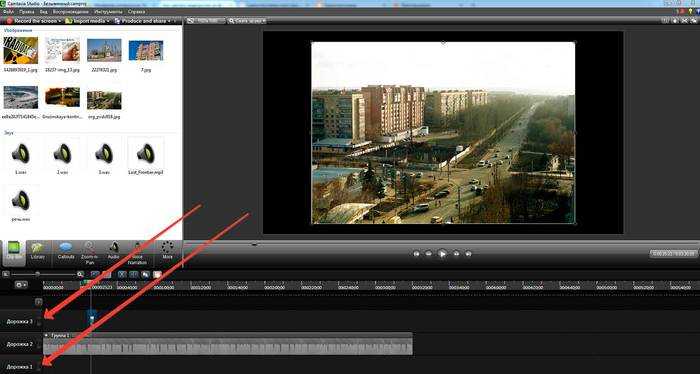Click the Undo icon on timeline toolbar
The width and height of the screenshot is (700, 374).
(x=95, y=274)
